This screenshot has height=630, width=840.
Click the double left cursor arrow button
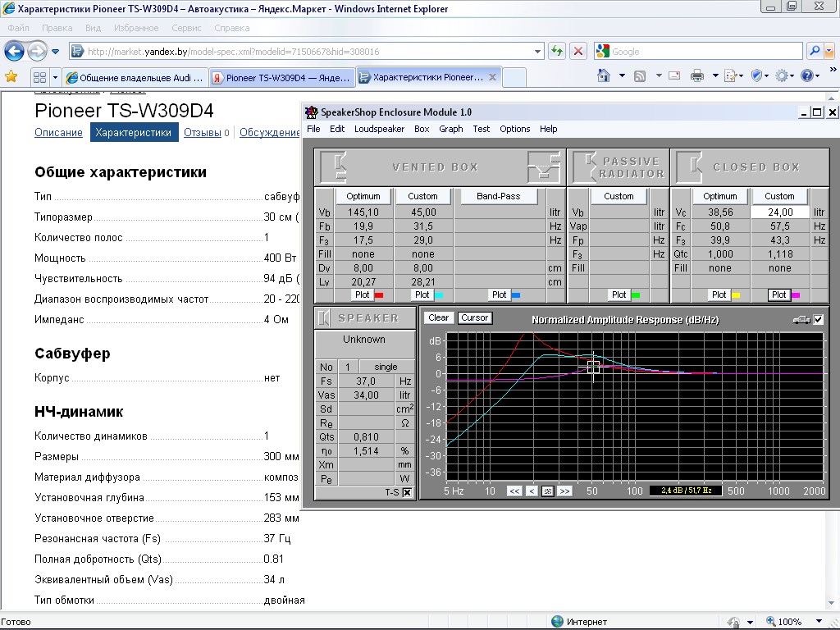coord(514,491)
